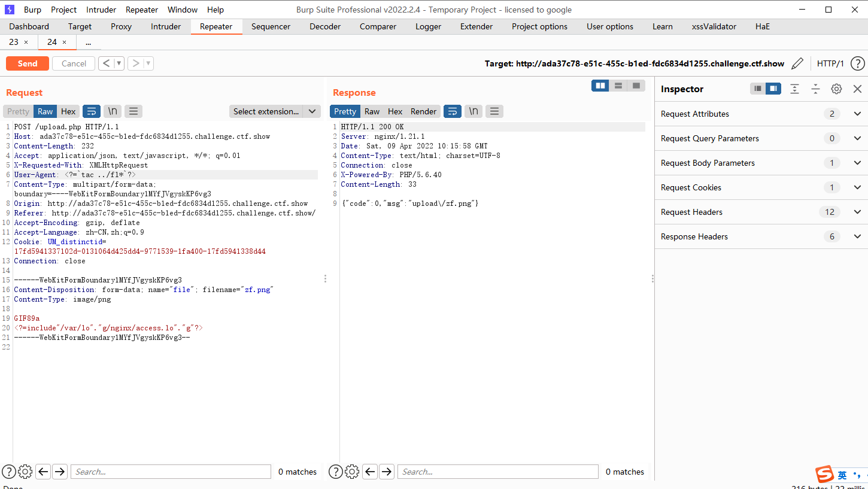Go back in request history
Viewport: 868px width, 489px height.
[x=106, y=63]
